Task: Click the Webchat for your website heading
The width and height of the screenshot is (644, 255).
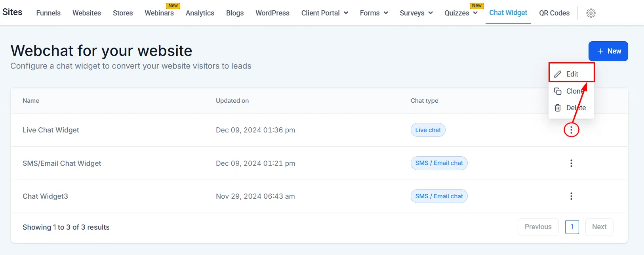Action: tap(101, 51)
